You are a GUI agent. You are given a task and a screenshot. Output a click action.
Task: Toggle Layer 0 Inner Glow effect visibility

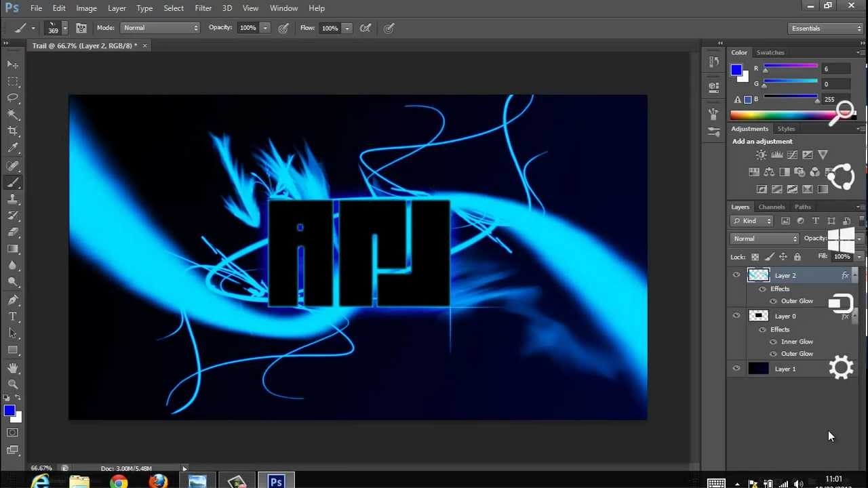(x=773, y=342)
